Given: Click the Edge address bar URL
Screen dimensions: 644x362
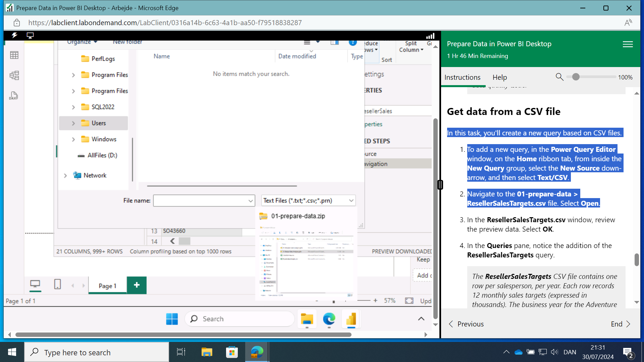Looking at the screenshot, I should [165, 23].
